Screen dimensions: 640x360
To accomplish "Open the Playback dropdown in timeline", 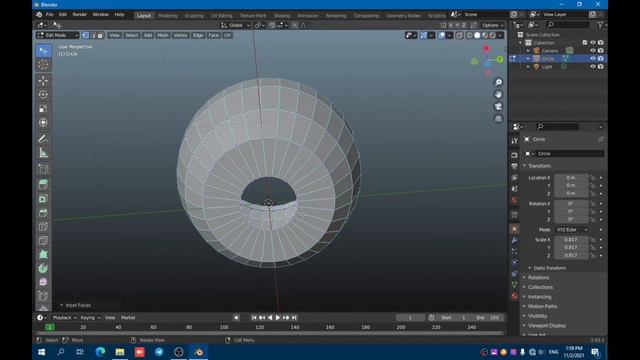I will (64, 318).
